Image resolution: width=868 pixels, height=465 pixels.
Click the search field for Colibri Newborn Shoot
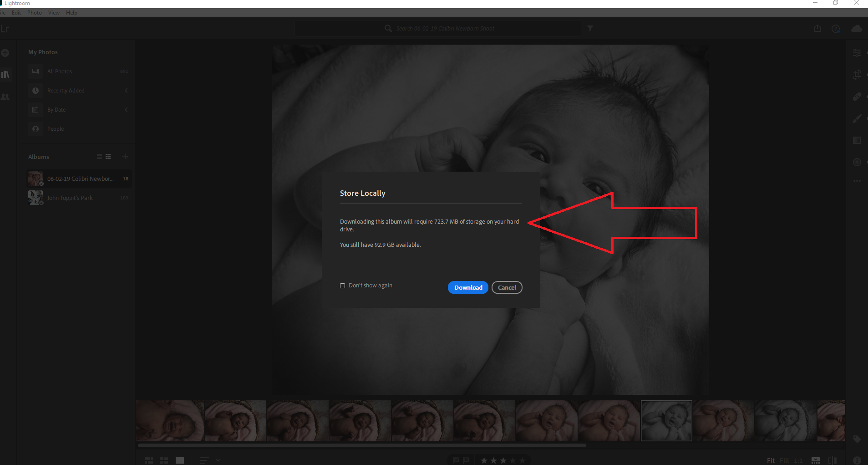(438, 28)
